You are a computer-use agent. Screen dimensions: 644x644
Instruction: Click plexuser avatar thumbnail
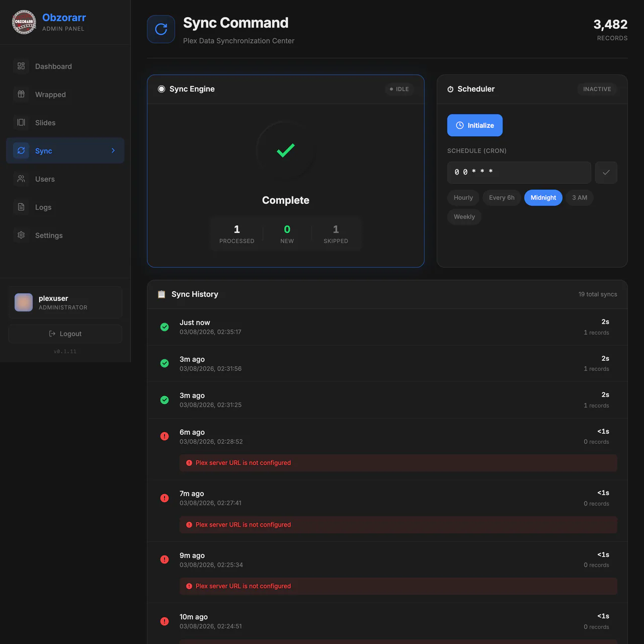click(x=24, y=302)
